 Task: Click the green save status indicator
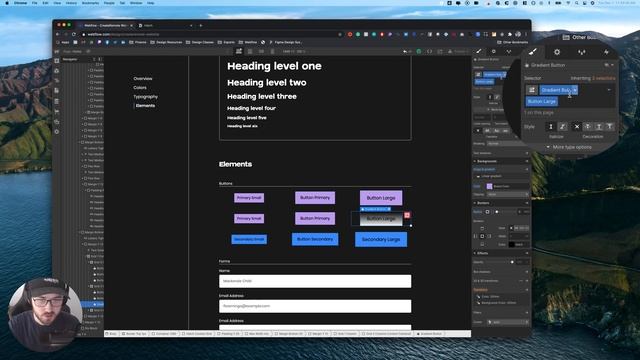418,51
